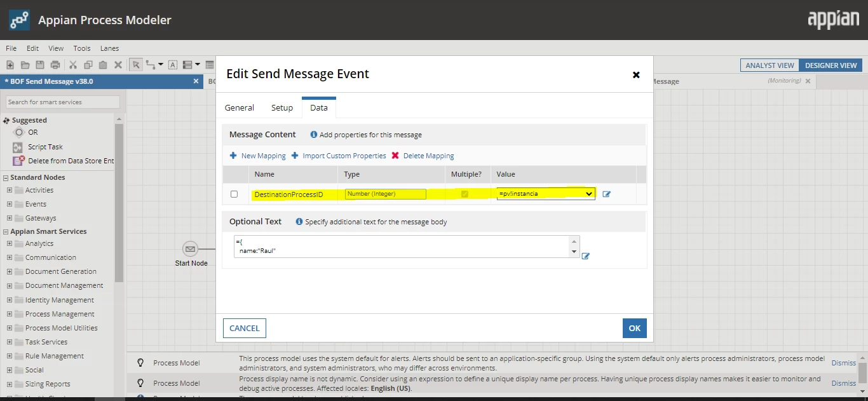868x401 pixels.
Task: Open expression editor for the Value field
Action: coord(606,194)
